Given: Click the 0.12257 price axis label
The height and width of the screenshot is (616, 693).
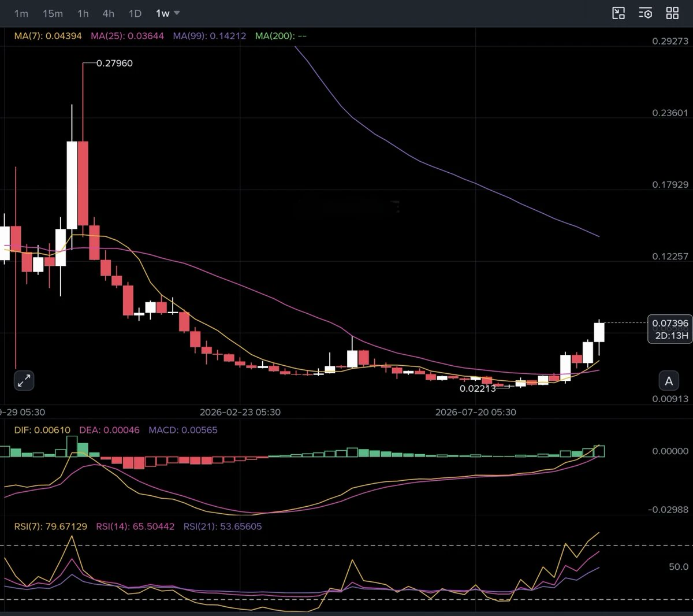Looking at the screenshot, I should click(670, 256).
